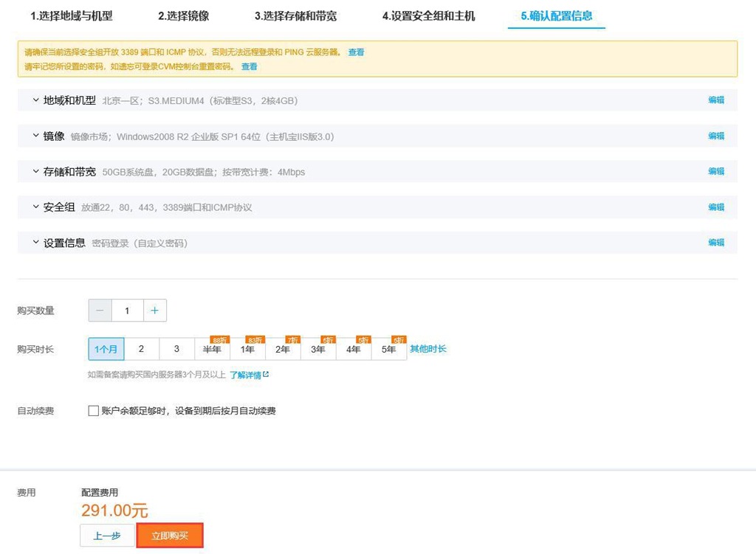Pick the 5年 duration option
Viewport: 756px width, 554px height.
pyautogui.click(x=388, y=349)
